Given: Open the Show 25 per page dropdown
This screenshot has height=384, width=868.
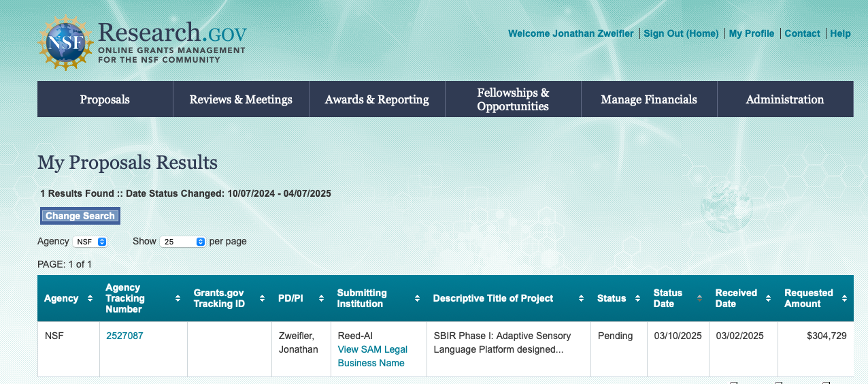Looking at the screenshot, I should tap(182, 242).
